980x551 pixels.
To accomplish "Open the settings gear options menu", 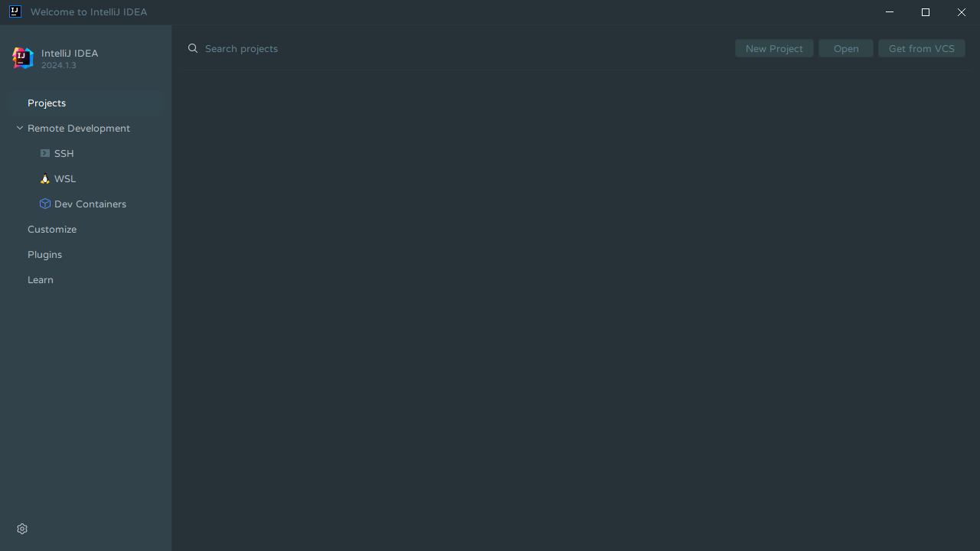I will (22, 529).
